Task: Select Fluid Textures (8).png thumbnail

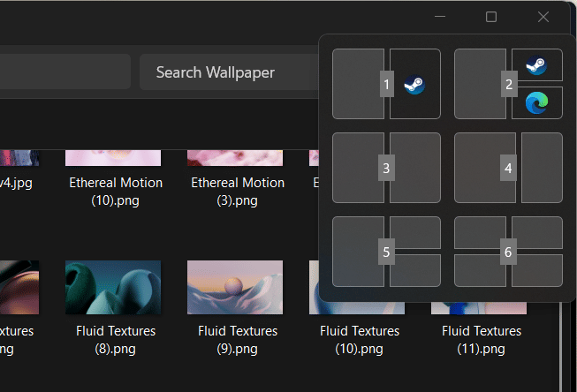Action: tap(113, 287)
